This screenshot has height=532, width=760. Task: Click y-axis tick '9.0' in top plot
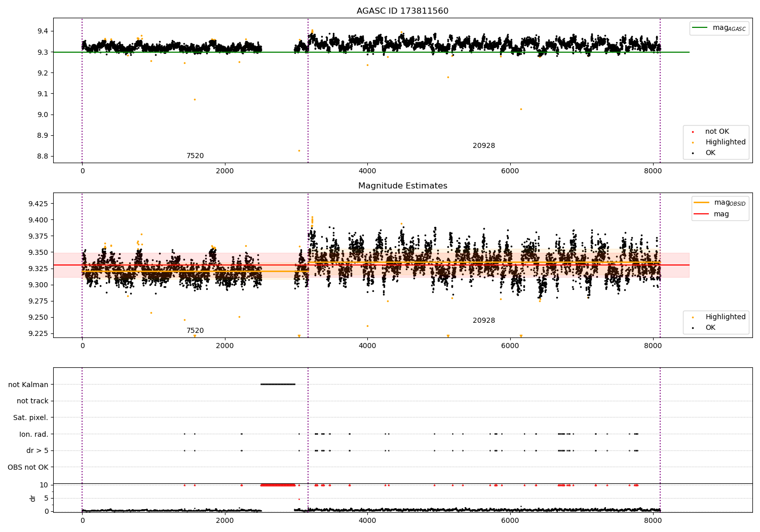pos(43,115)
